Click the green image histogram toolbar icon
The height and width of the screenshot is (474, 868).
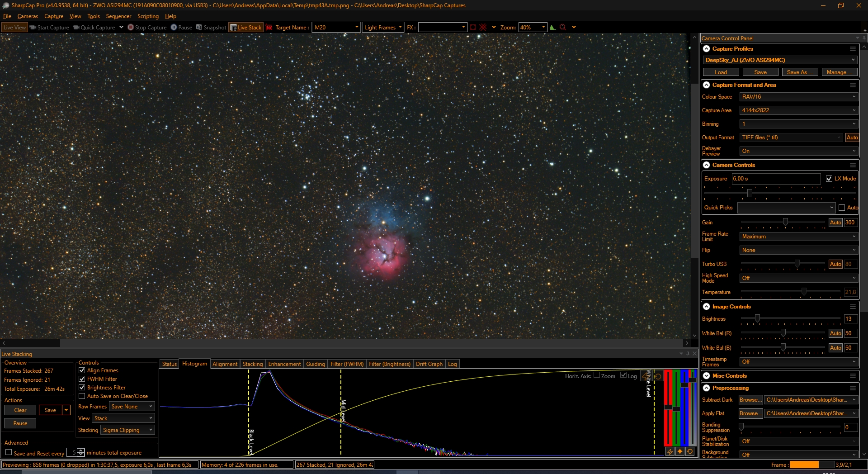(552, 28)
